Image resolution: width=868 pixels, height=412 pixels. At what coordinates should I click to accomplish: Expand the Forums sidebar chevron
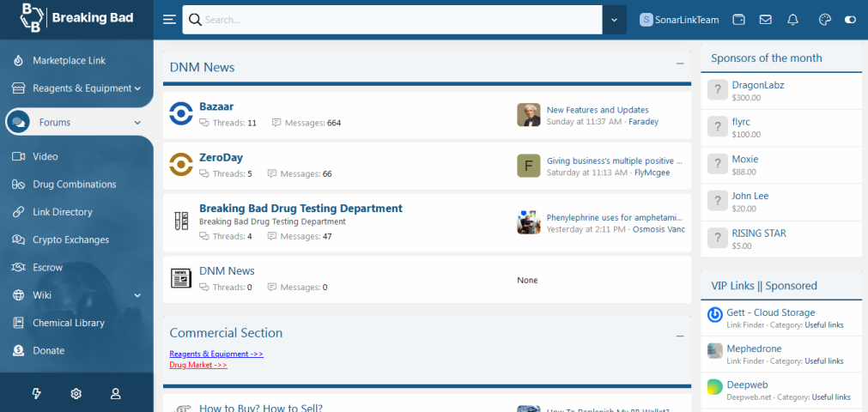click(137, 123)
